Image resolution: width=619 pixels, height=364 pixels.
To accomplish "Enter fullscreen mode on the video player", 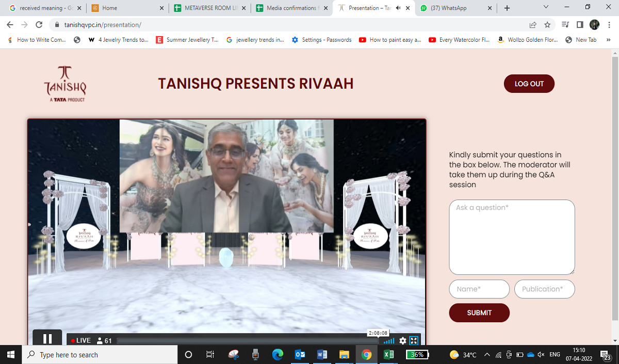I will pyautogui.click(x=413, y=340).
